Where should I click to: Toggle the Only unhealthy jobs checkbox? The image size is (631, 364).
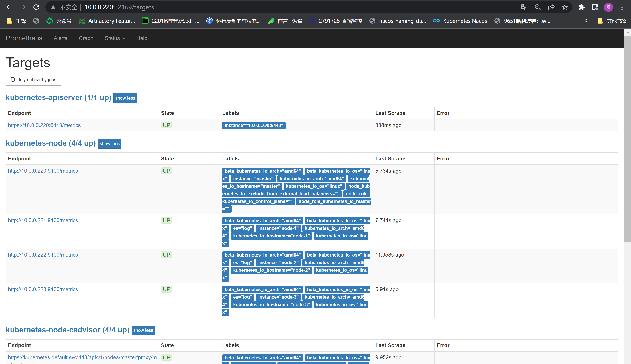[x=13, y=79]
